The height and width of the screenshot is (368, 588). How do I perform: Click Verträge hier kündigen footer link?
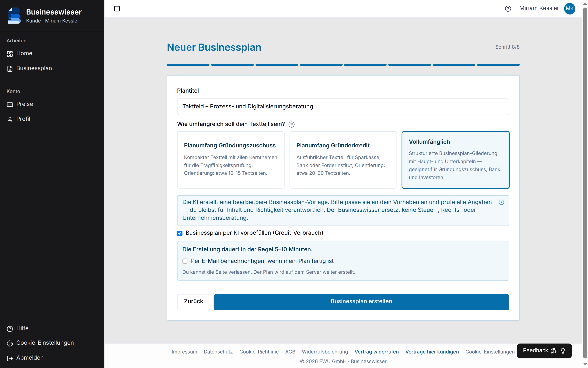point(432,352)
